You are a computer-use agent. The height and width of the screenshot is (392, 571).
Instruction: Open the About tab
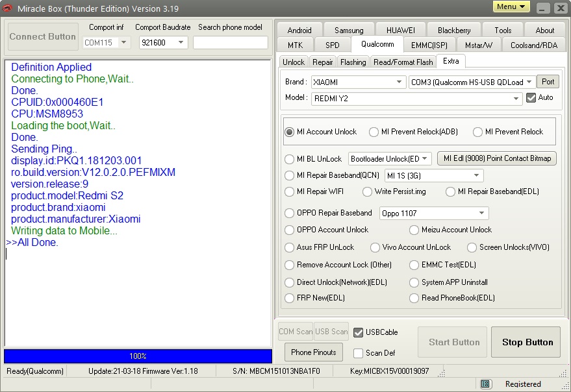[x=545, y=31]
